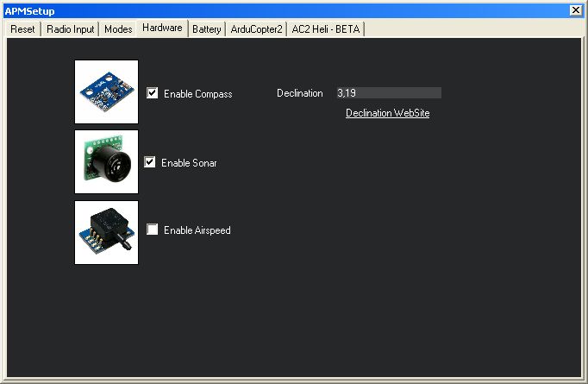Uncheck the Enable Compass checkbox
This screenshot has width=588, height=384.
pos(152,92)
